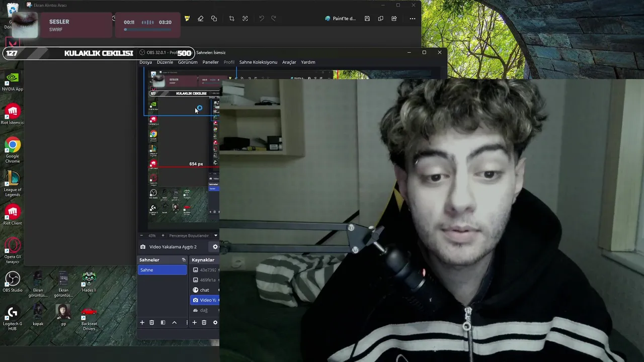This screenshot has height=362, width=644.
Task: Open the Hades II desktop shortcut
Action: click(89, 282)
